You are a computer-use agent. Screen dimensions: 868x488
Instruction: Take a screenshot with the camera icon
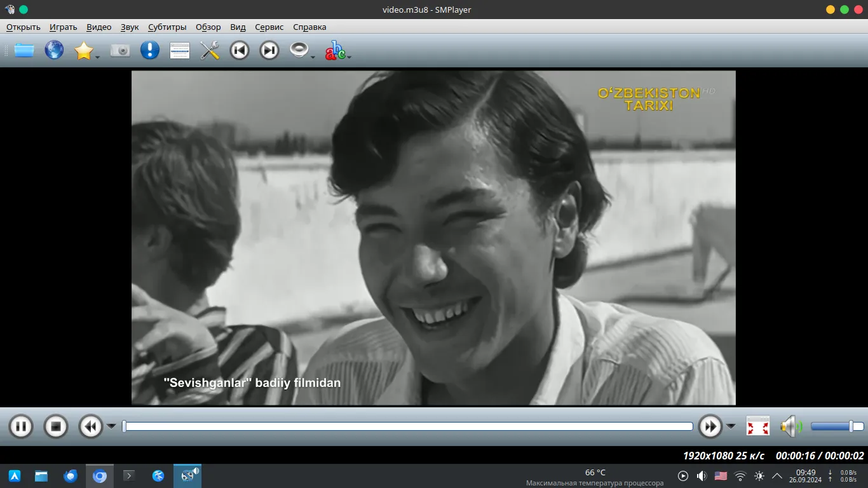[120, 50]
